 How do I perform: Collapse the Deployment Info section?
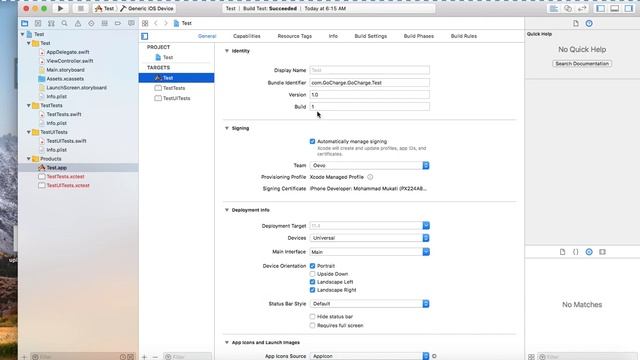(227, 210)
